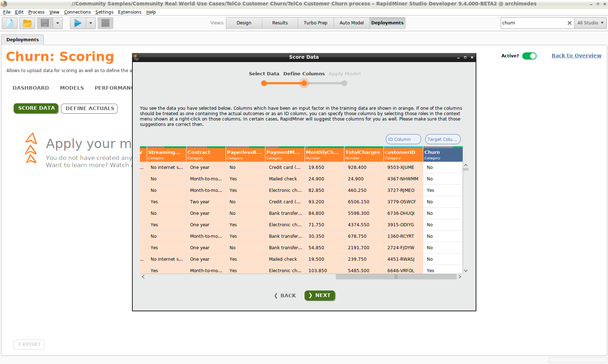This screenshot has height=364, width=608.
Task: Open the View menu
Action: click(54, 12)
